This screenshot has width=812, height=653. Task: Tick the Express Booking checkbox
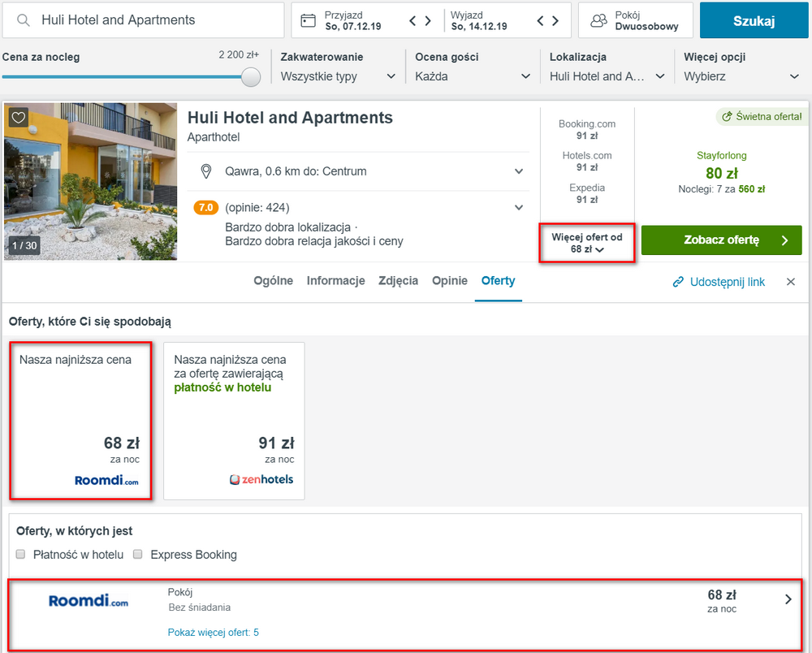coord(138,554)
